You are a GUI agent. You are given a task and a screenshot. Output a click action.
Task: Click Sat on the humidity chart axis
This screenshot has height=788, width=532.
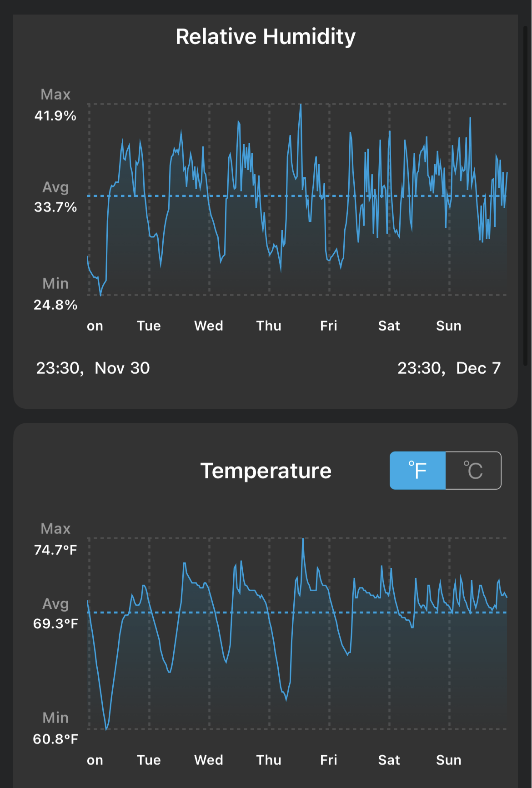click(x=389, y=326)
